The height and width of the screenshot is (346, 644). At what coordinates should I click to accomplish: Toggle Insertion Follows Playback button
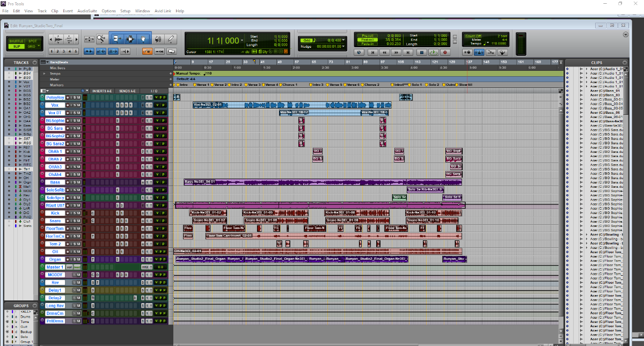[125, 51]
